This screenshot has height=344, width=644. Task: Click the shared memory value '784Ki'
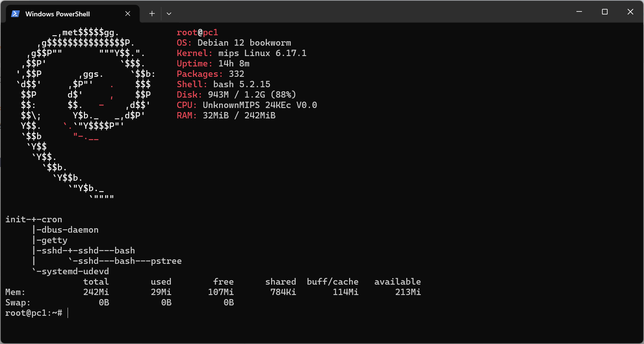283,292
